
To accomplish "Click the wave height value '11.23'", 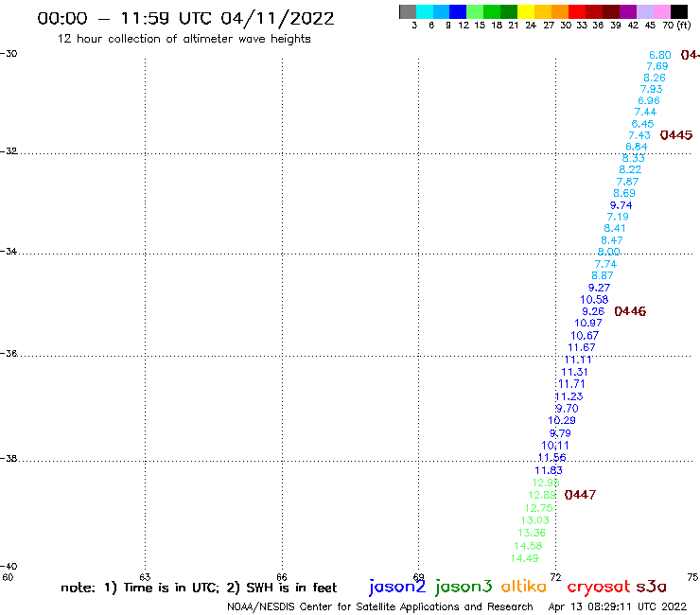I will point(569,396).
